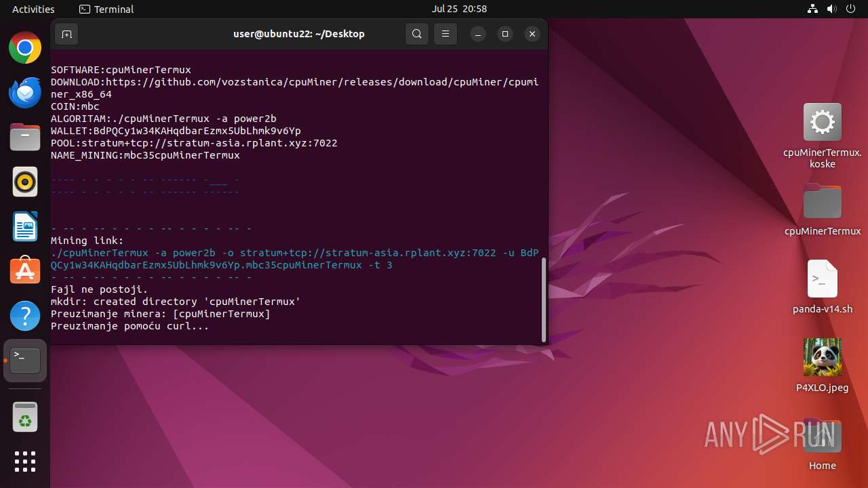Screen dimensions: 868x488
Task: Click the 'mkdir: created directory' line
Action: click(176, 302)
